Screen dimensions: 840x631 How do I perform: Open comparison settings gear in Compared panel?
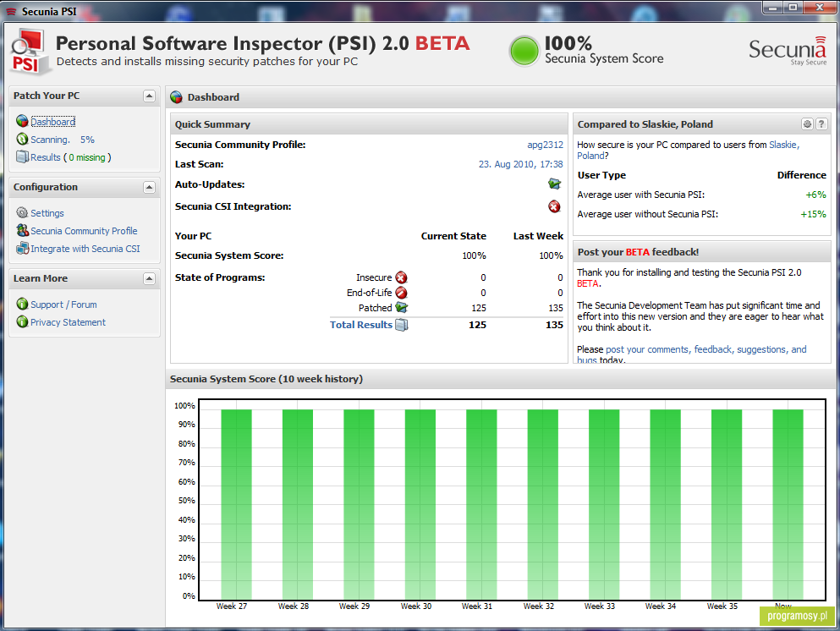point(807,124)
